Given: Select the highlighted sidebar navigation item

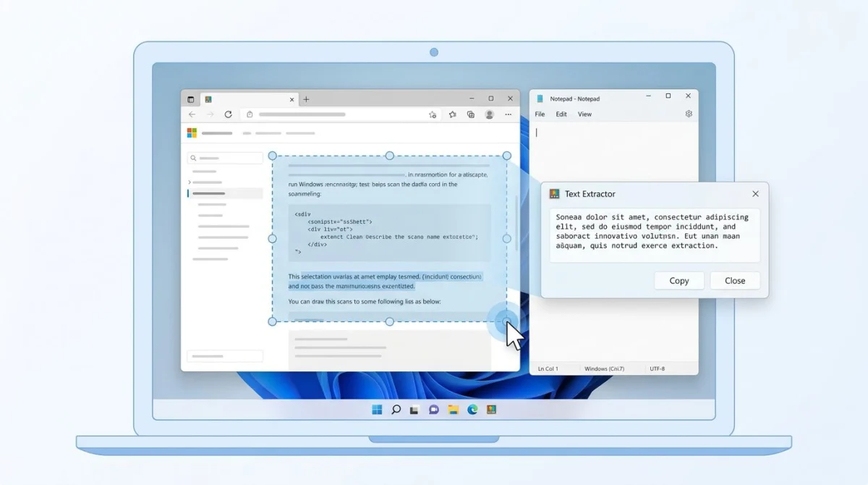Looking at the screenshot, I should 225,193.
